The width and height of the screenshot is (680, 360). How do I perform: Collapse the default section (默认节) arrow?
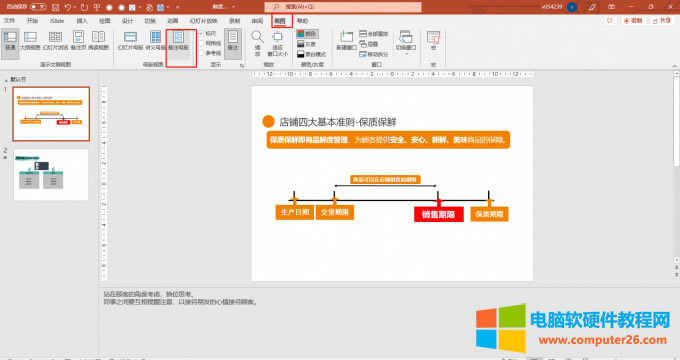pyautogui.click(x=6, y=80)
